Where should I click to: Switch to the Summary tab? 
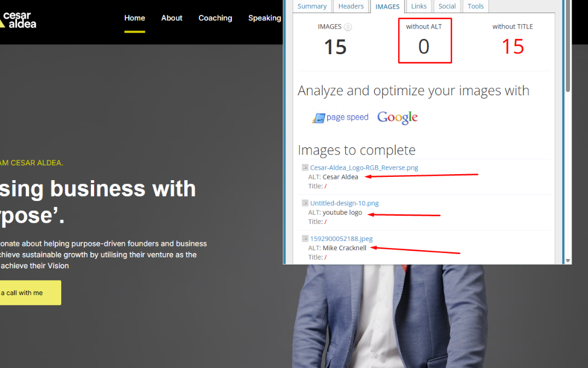click(312, 7)
